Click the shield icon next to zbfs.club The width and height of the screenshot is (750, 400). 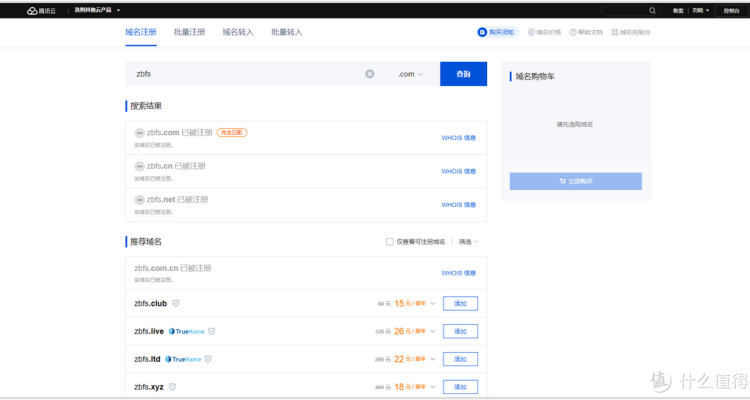176,303
